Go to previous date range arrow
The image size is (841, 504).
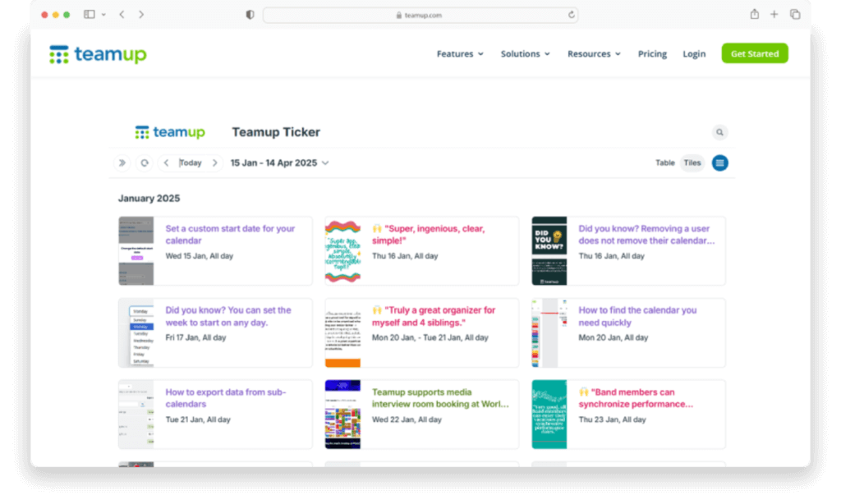pos(166,163)
